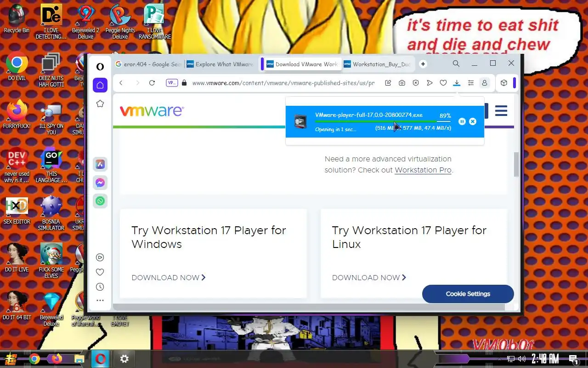The height and width of the screenshot is (368, 588).
Task: Click the 2:48 AM taskbar clock
Action: pos(545,359)
